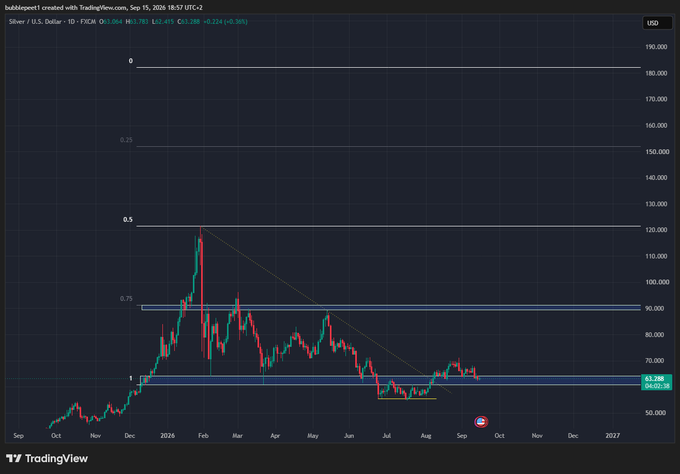Click the 110.000 price axis label
Viewport: 680px width, 474px height.
[x=656, y=256]
